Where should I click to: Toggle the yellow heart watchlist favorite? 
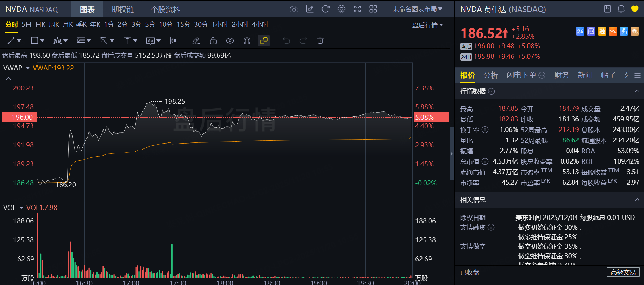(634, 9)
